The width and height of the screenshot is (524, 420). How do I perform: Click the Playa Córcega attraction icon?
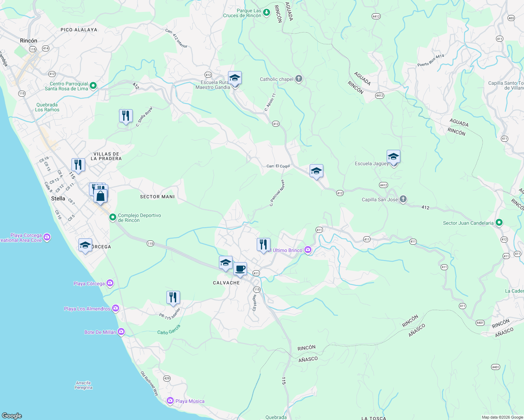tap(110, 283)
